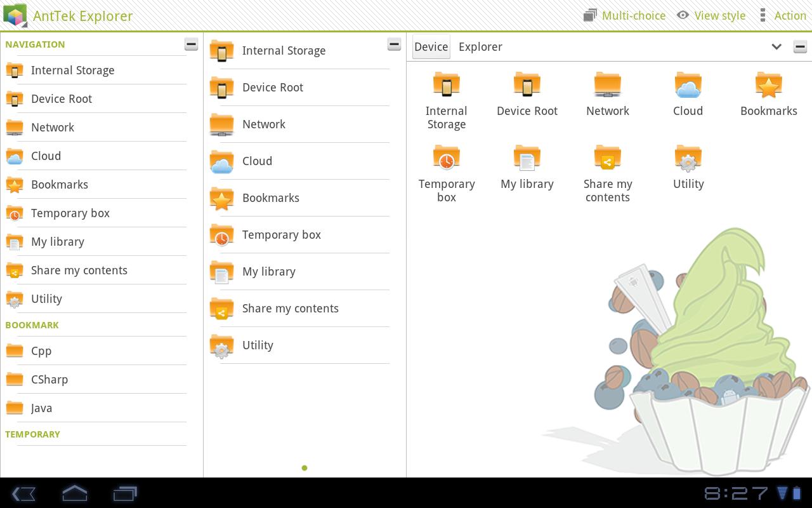Select Bookmarks text in middle list
Viewport: 812px width, 508px height.
tap(271, 198)
